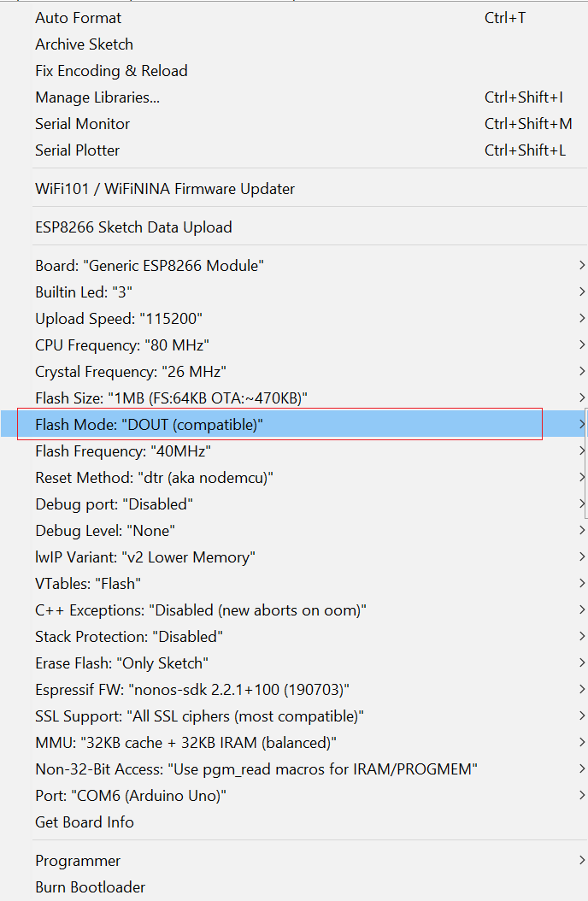Expand Reset Method options
This screenshot has width=588, height=901.
pyautogui.click(x=154, y=478)
